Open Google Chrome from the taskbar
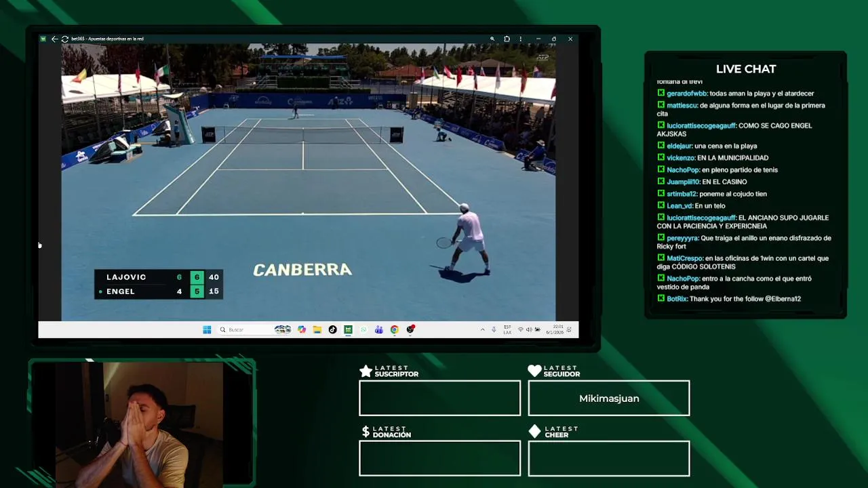The height and width of the screenshot is (488, 868). (394, 329)
